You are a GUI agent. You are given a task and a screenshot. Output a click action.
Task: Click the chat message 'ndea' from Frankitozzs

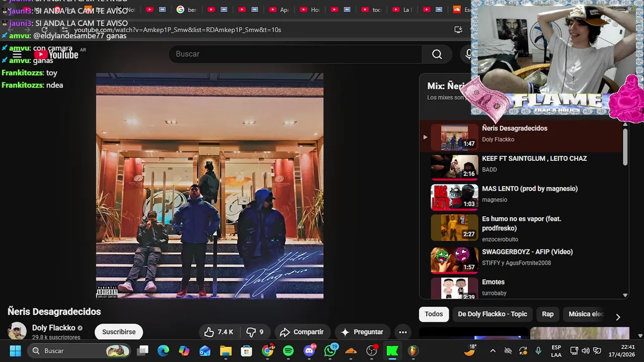tap(54, 85)
